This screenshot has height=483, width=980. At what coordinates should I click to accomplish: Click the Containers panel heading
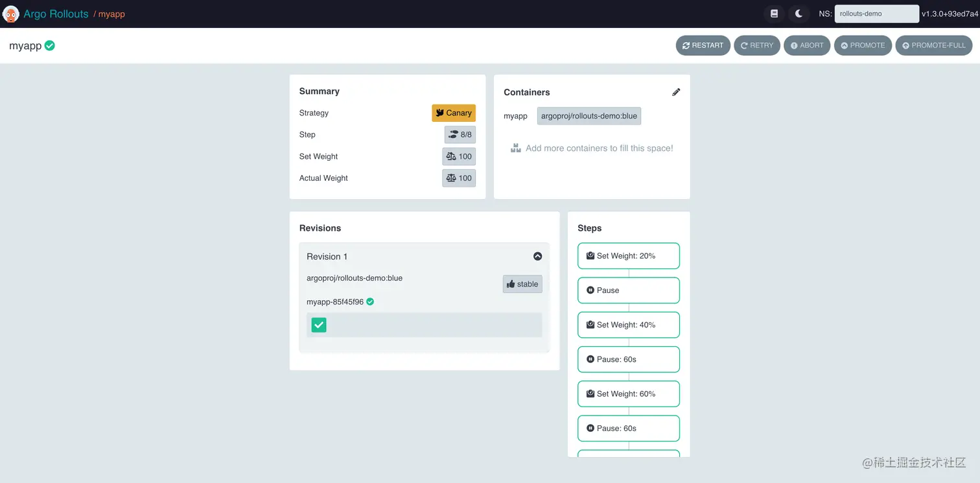526,92
